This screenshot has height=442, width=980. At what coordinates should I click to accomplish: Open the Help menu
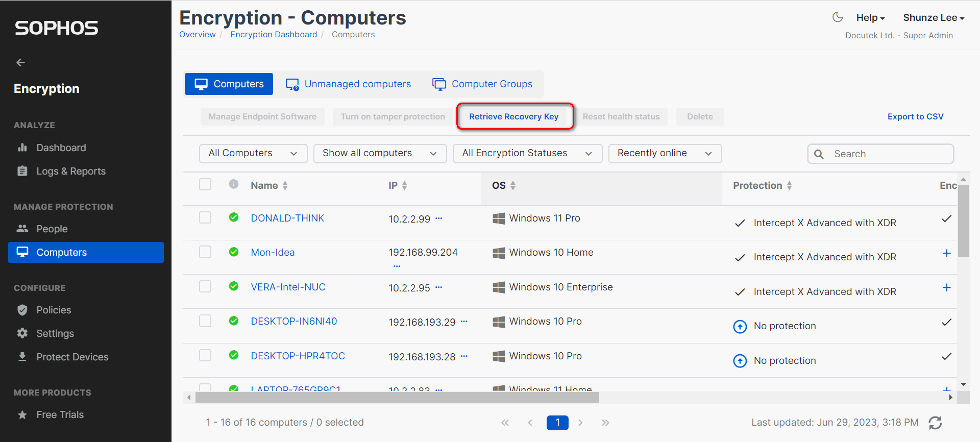(870, 18)
